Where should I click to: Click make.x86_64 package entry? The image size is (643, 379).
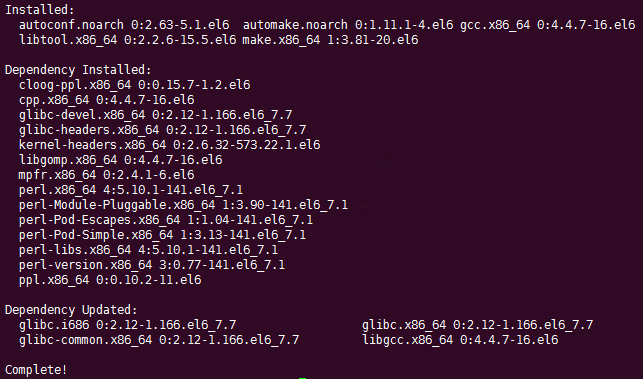point(330,40)
